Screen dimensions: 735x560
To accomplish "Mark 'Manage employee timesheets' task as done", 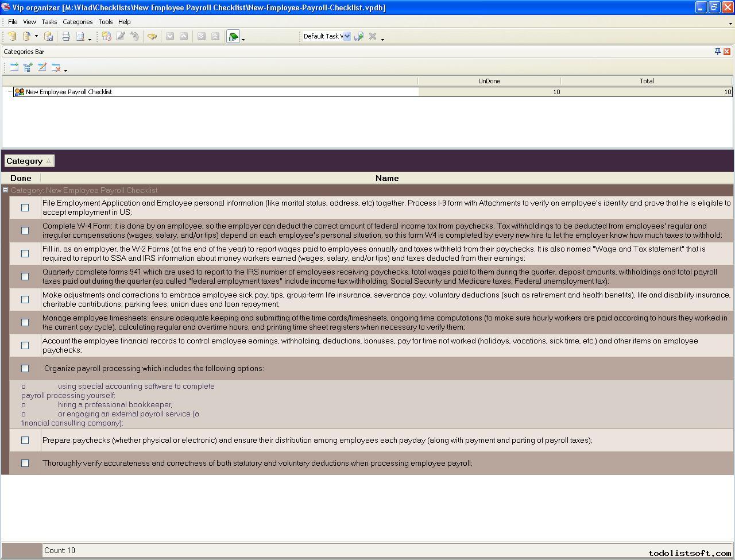I will pos(25,322).
